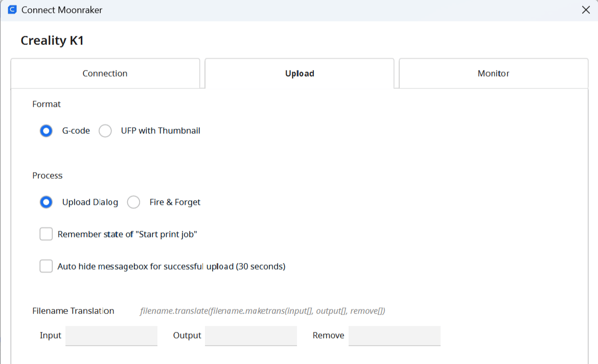Click the Creality K1 printer heading

tap(52, 40)
